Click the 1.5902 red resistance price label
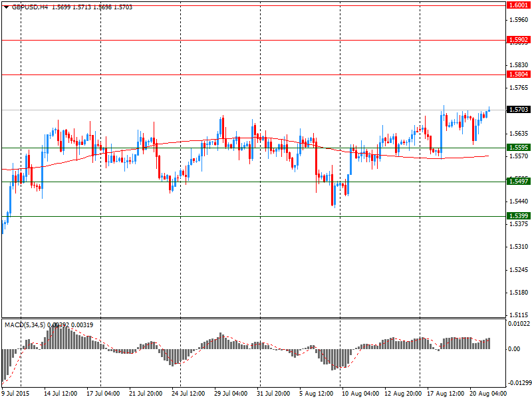Screen dimensions: 532x399 tap(518, 40)
